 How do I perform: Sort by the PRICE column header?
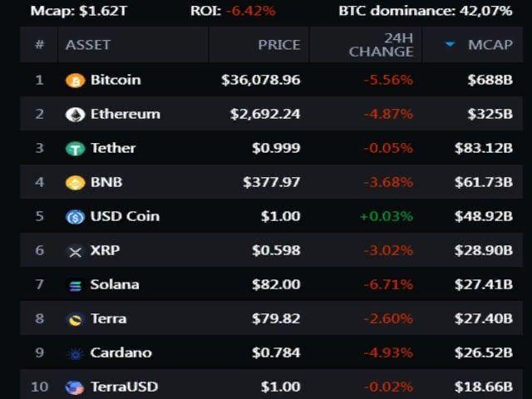click(278, 45)
